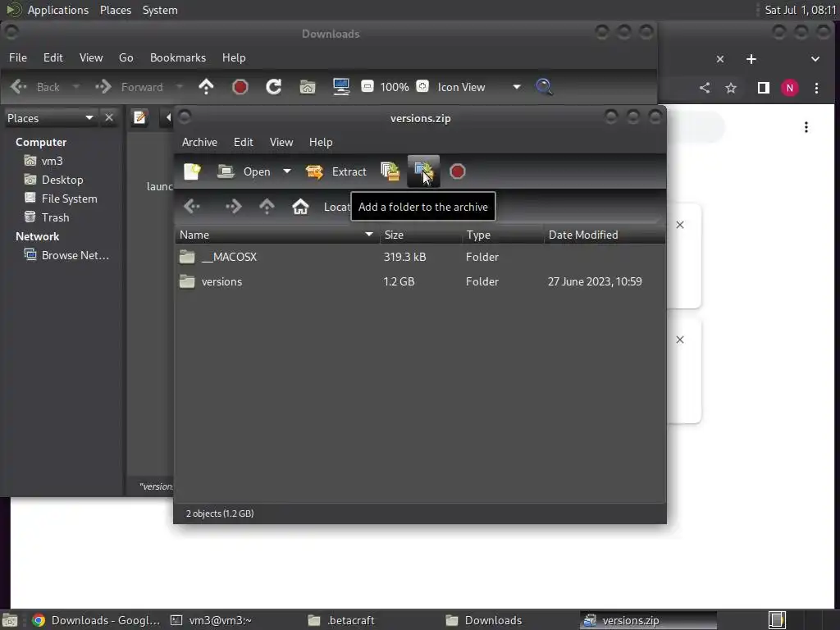Open Go menu in Downloads file manager
The height and width of the screenshot is (630, 840).
coord(126,57)
